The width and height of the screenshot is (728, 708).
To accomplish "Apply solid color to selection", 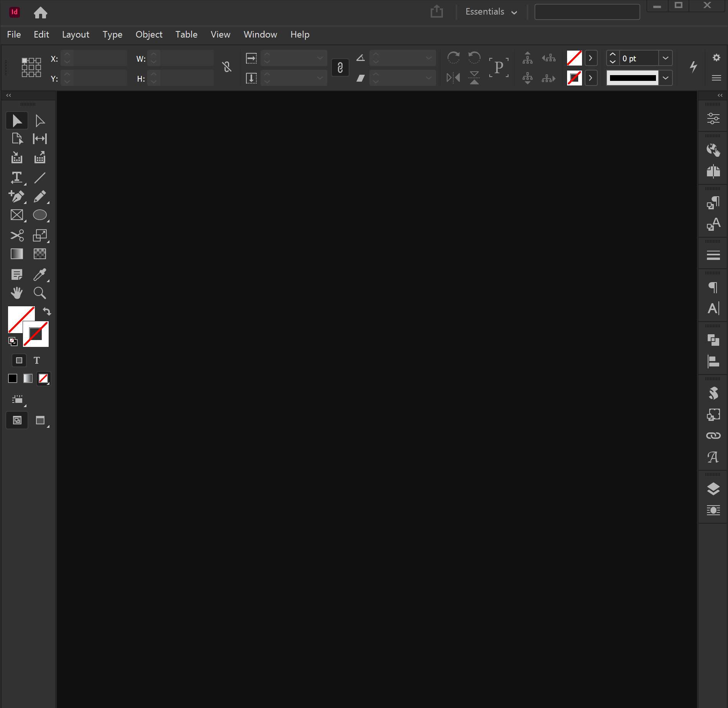I will [x=13, y=379].
